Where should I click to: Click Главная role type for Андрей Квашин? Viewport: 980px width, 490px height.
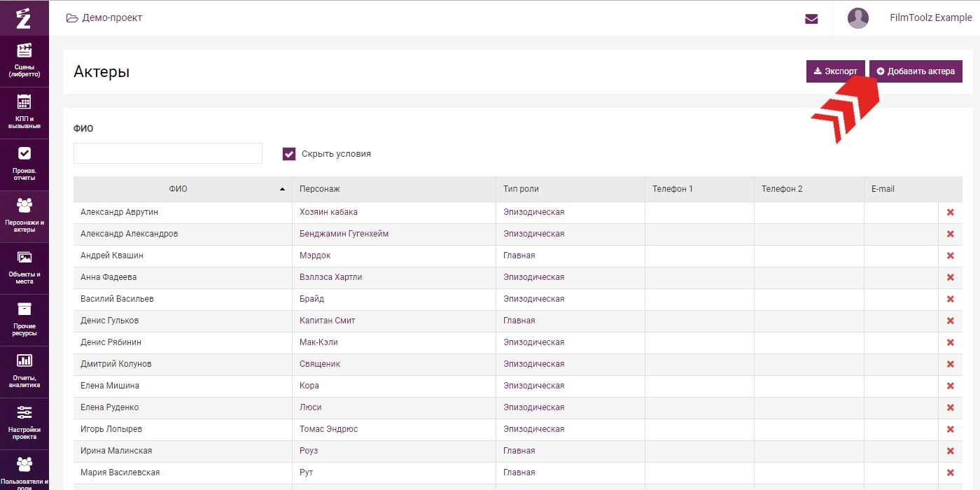[x=519, y=255]
